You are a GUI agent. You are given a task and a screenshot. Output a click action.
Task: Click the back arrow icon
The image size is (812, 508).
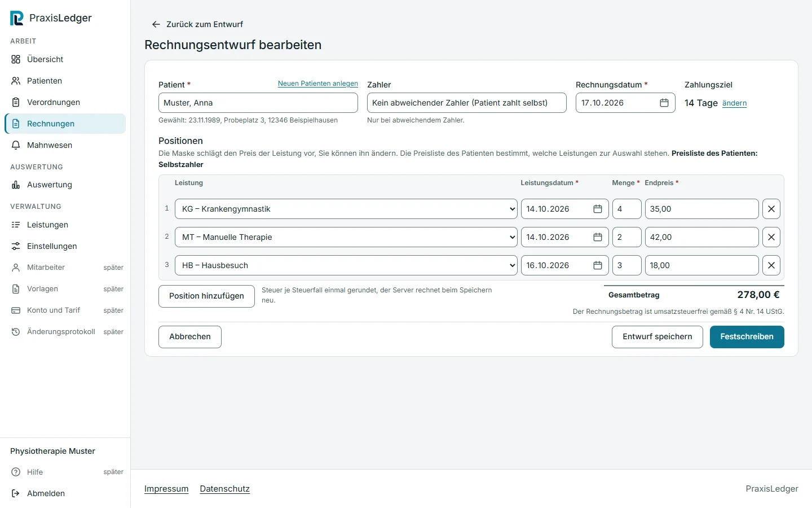[156, 24]
